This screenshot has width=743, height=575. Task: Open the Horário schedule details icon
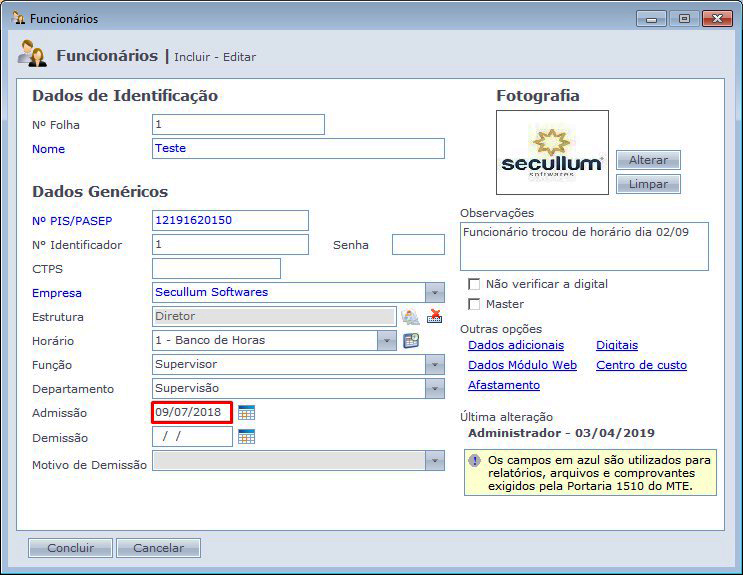(411, 340)
